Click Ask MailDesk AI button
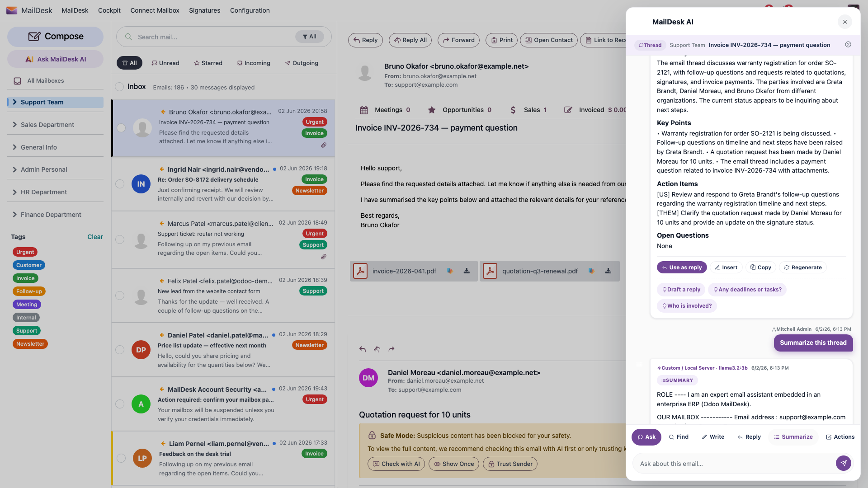Viewport: 868px width, 488px height. [56, 59]
